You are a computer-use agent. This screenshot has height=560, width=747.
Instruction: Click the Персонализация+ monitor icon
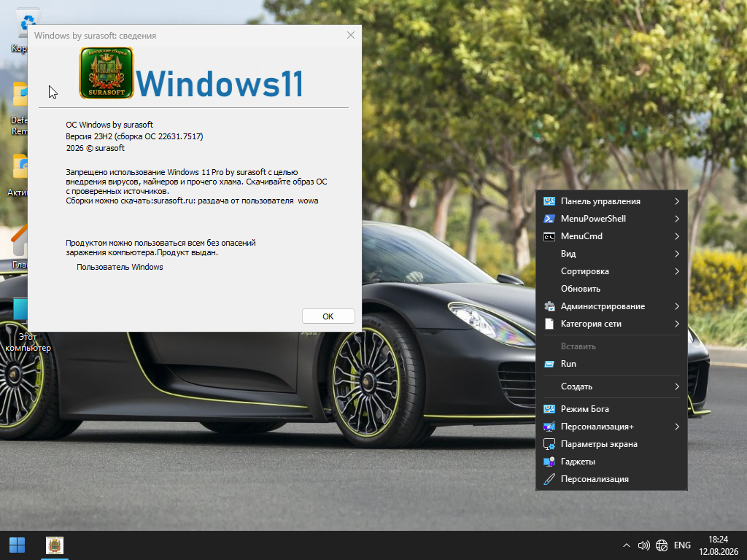coord(549,427)
